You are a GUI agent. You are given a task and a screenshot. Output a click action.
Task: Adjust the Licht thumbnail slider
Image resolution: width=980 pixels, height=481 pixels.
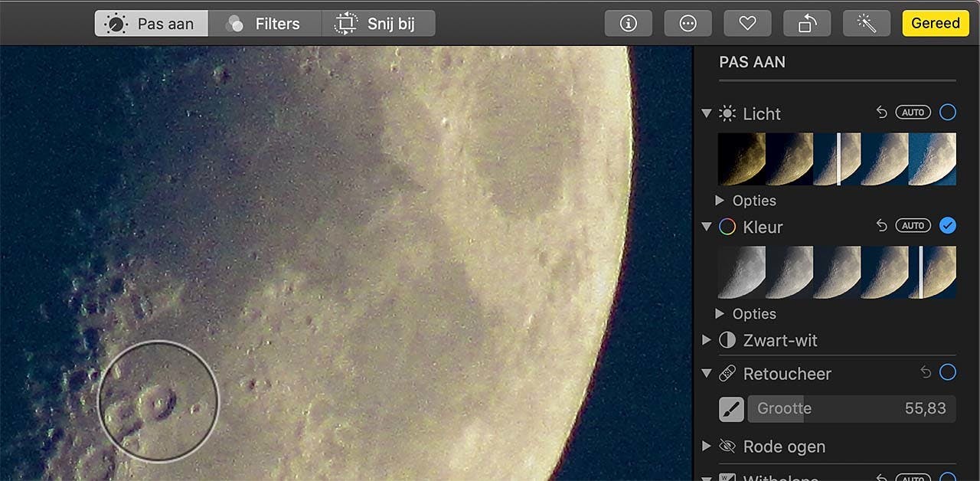[x=837, y=159]
